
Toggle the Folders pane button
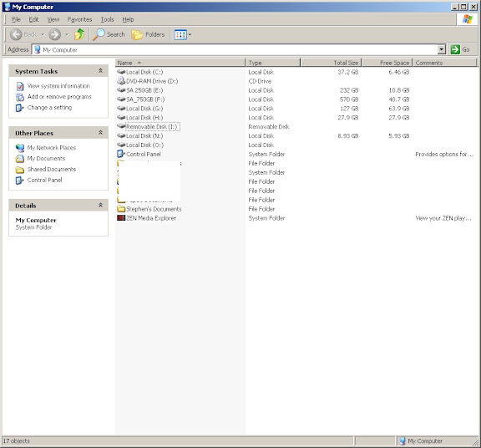[x=148, y=34]
